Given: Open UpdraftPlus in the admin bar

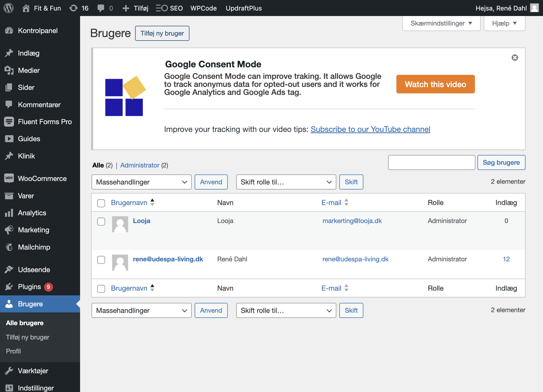Looking at the screenshot, I should coord(244,8).
